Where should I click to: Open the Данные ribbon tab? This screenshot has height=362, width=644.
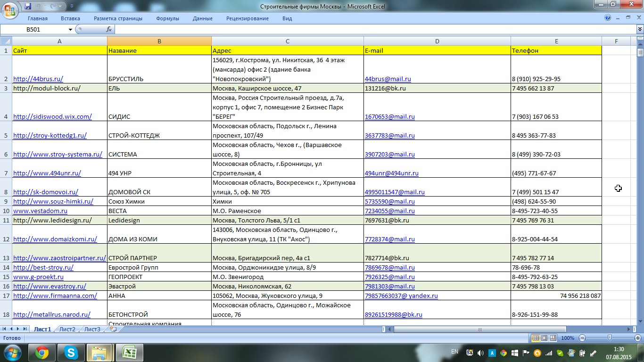click(203, 18)
